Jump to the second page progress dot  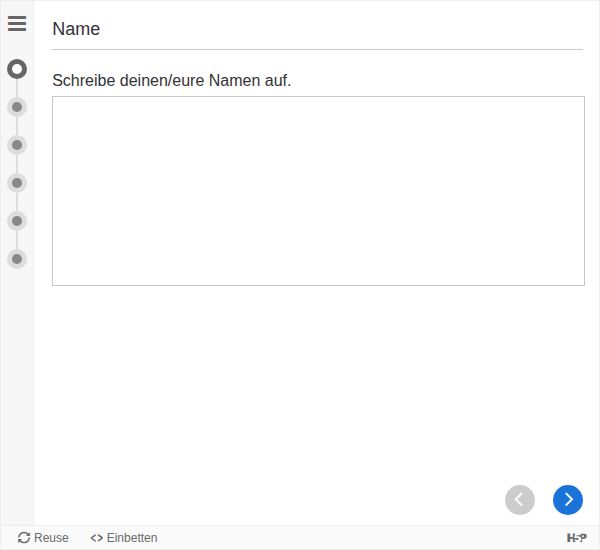point(17,107)
